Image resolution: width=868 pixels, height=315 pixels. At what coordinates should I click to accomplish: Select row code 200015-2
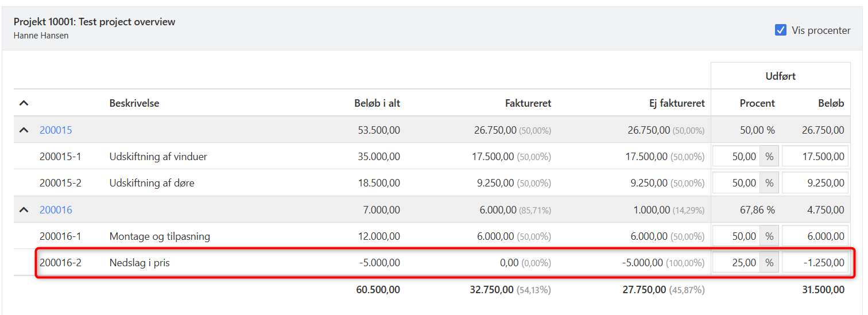pyautogui.click(x=60, y=183)
